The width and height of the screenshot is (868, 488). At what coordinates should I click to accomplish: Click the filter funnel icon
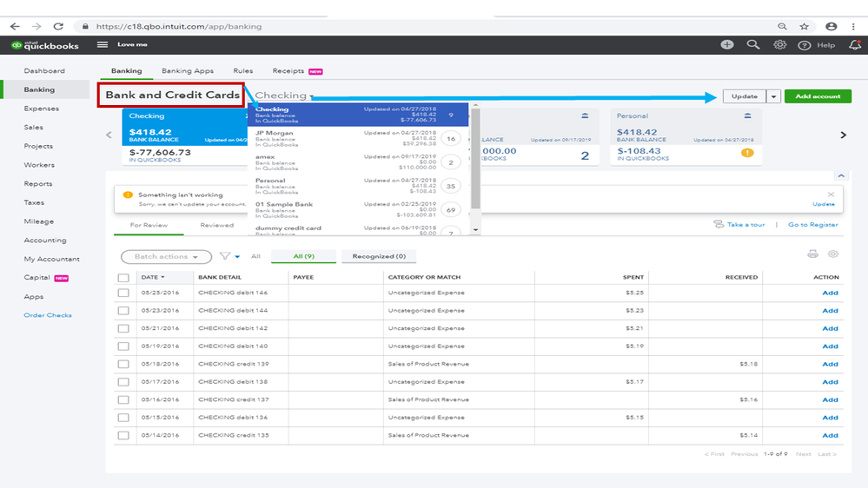click(x=225, y=256)
